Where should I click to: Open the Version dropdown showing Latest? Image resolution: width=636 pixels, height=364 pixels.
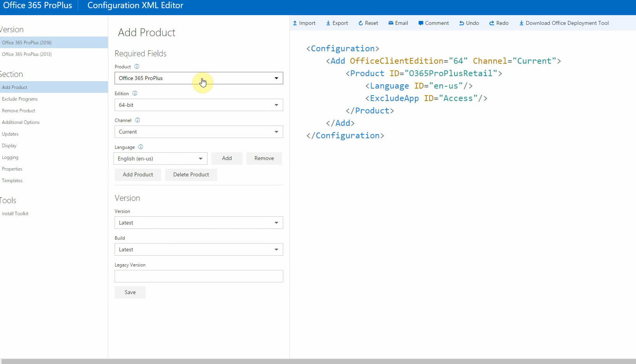pos(199,223)
